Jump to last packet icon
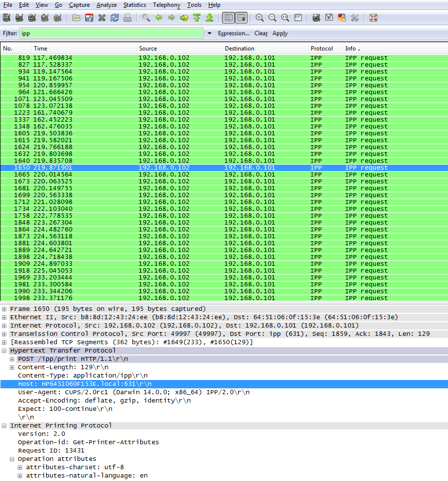This screenshot has height=481, width=448. 210,18
